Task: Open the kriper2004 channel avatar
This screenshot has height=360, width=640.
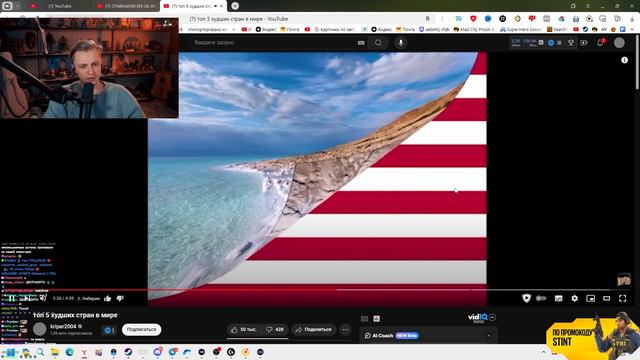Action: [40, 329]
